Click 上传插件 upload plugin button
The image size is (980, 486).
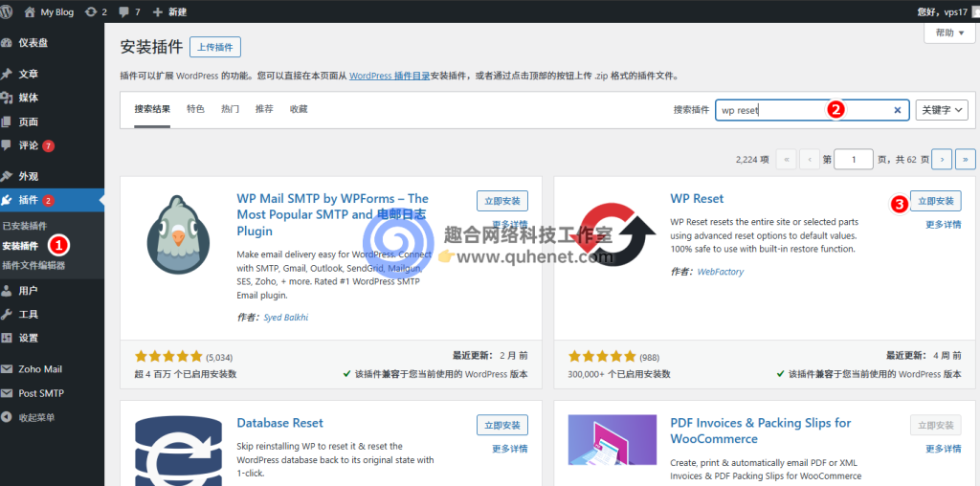[x=215, y=47]
